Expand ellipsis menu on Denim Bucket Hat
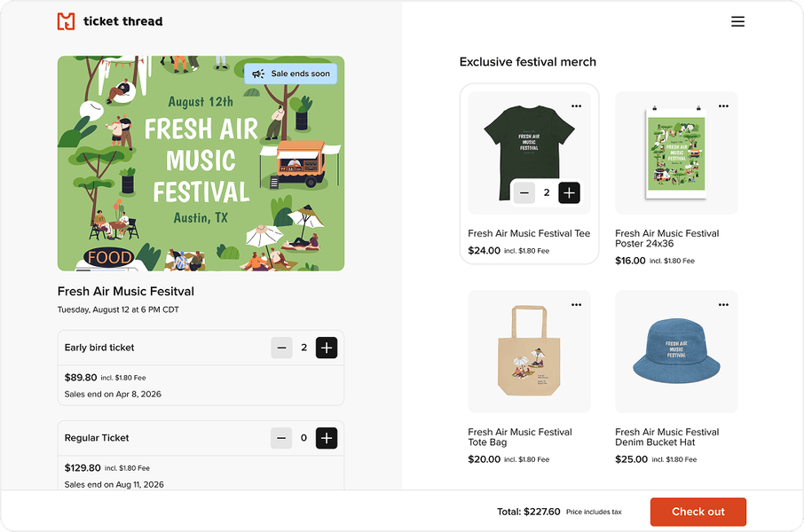The image size is (804, 532). [x=723, y=304]
